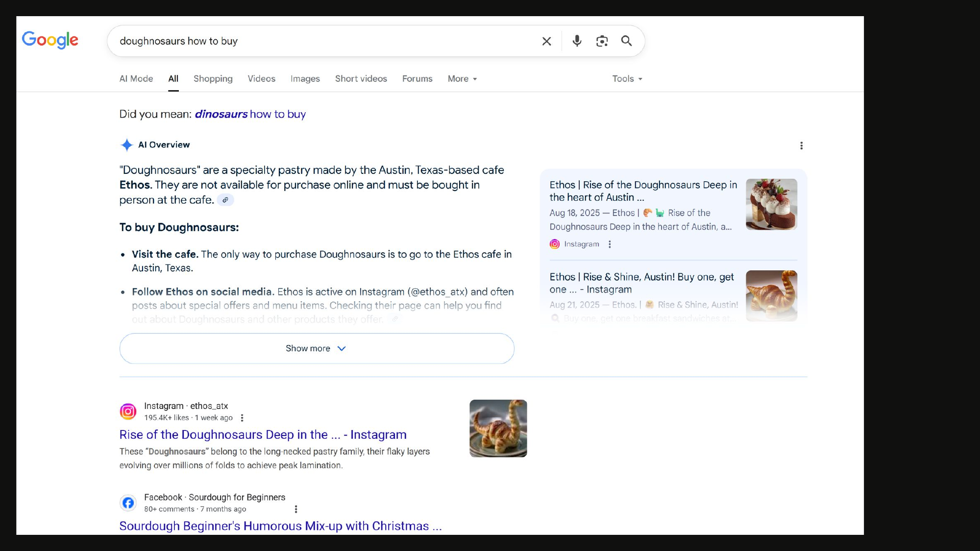Open AI Overview three-dot options menu

pyautogui.click(x=801, y=145)
